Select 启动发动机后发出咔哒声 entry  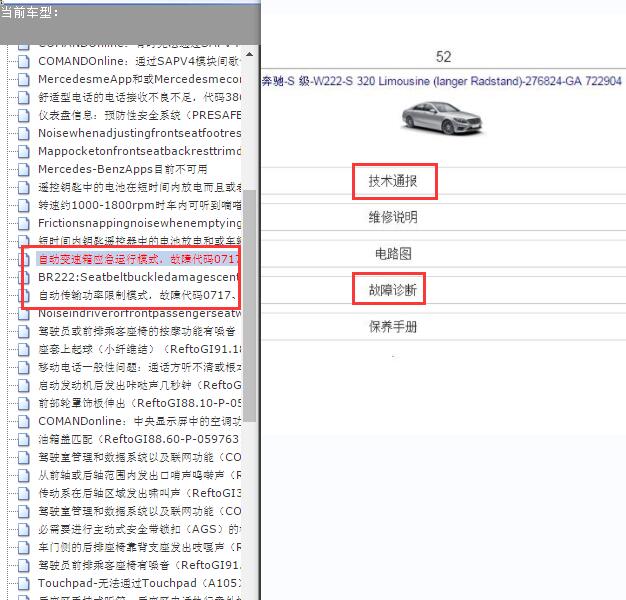139,385
